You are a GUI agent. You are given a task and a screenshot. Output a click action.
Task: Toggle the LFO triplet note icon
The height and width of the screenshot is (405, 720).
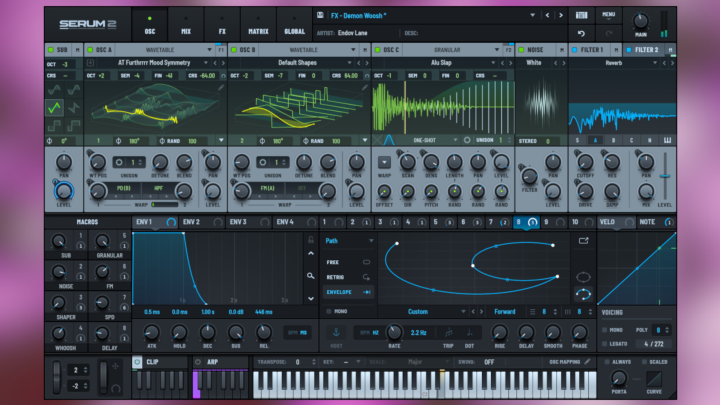448,332
